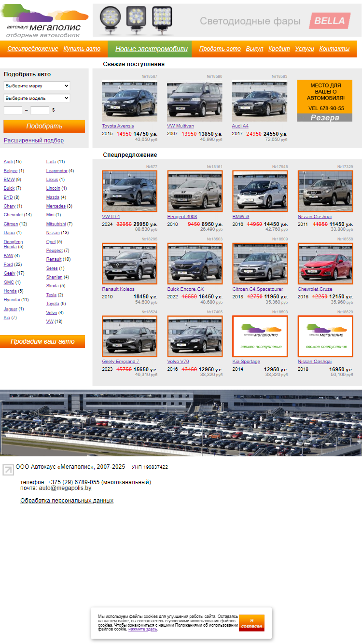362x644 pixels.
Task: Open the Audi A4 photo
Action: click(x=260, y=101)
